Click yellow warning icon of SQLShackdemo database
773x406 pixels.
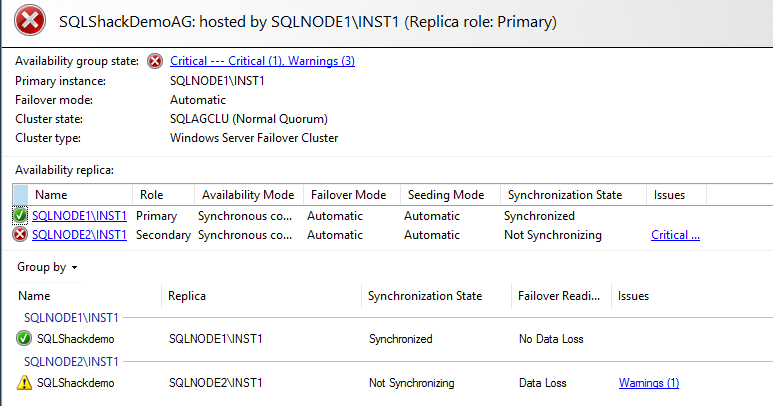pyautogui.click(x=25, y=382)
